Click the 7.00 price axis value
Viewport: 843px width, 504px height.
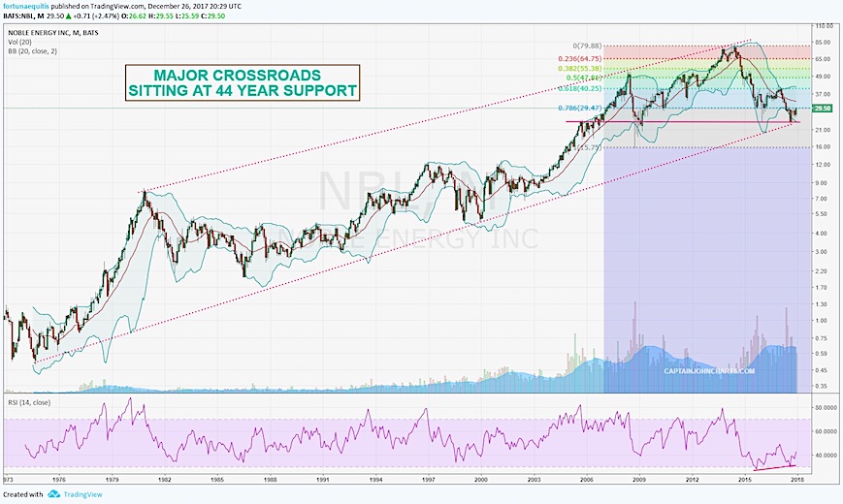[x=821, y=199]
